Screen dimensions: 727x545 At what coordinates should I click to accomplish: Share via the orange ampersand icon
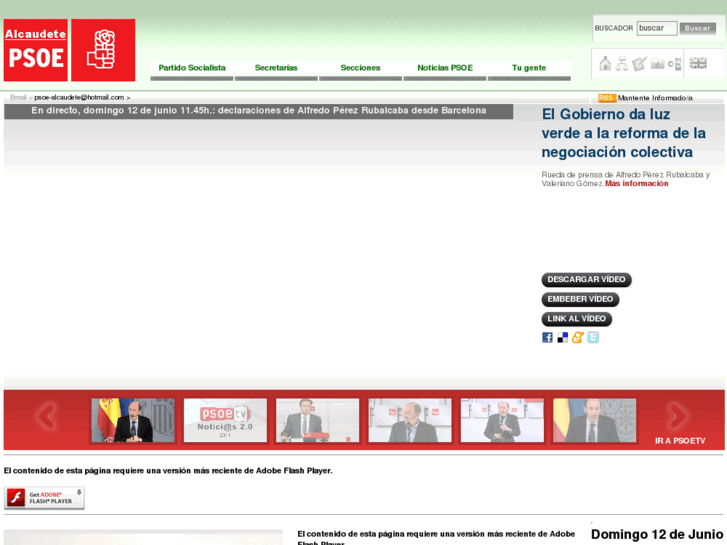[578, 338]
